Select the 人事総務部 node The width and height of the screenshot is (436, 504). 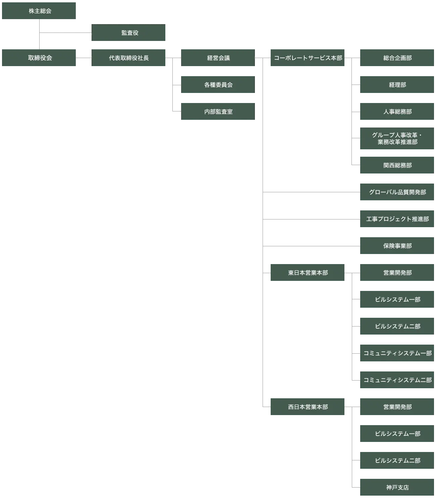click(397, 111)
